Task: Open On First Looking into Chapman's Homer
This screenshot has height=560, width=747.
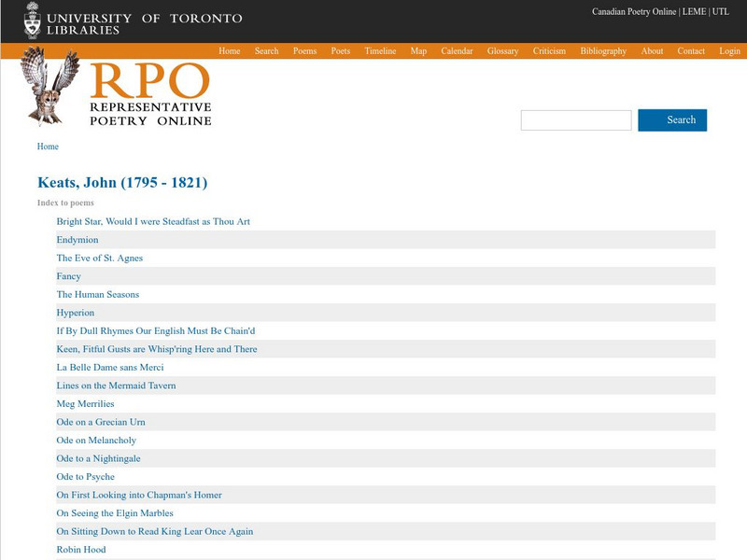Action: coord(139,495)
